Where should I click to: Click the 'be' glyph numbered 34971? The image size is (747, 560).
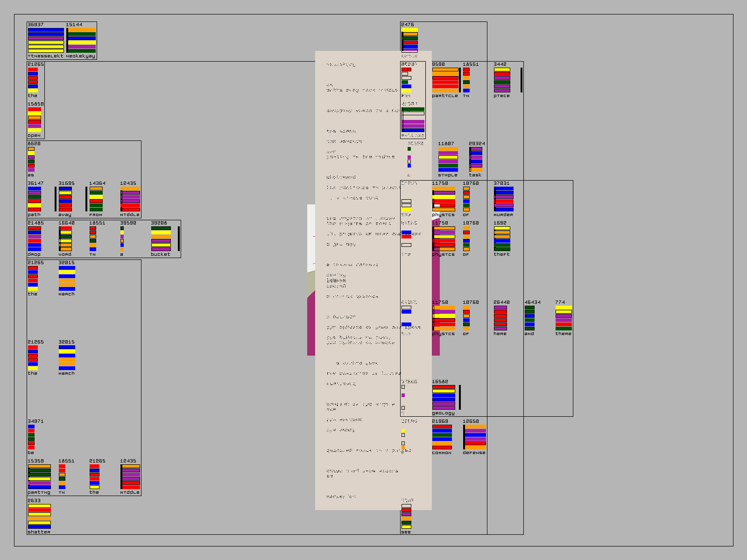(x=31, y=437)
